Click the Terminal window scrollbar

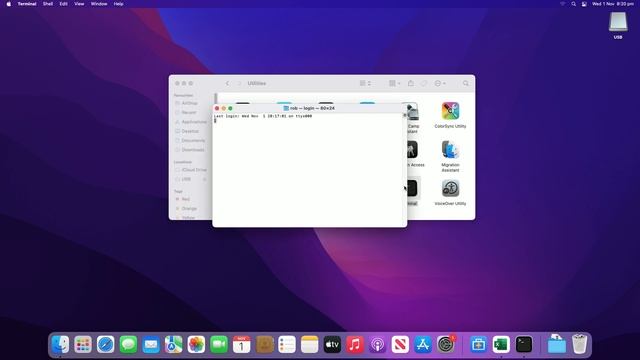[405, 169]
